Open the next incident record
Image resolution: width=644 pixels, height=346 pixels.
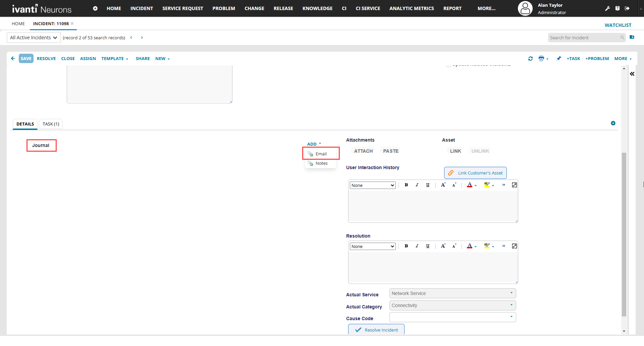coord(142,38)
